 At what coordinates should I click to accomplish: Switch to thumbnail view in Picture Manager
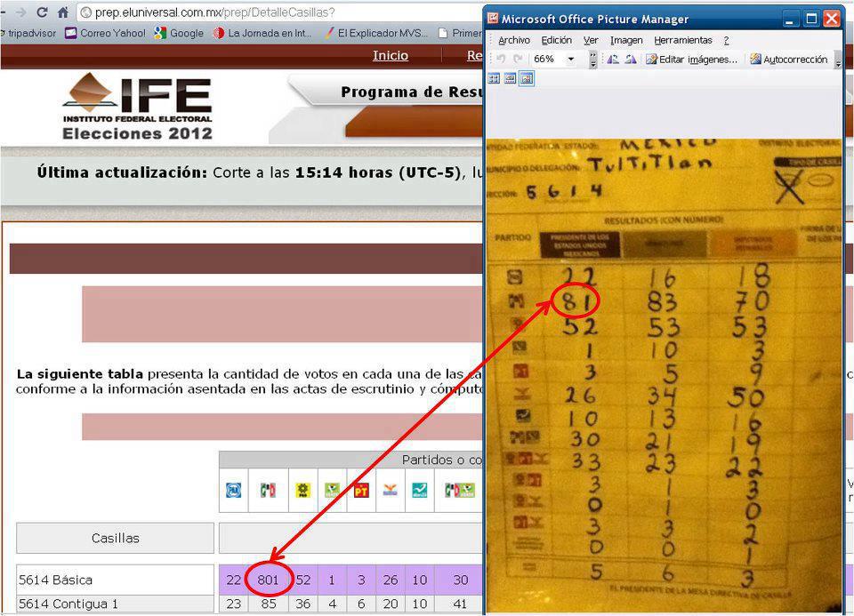[494, 78]
